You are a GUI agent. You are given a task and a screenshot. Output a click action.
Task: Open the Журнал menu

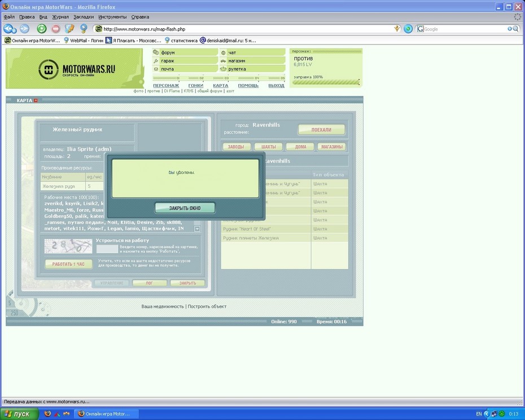(60, 17)
